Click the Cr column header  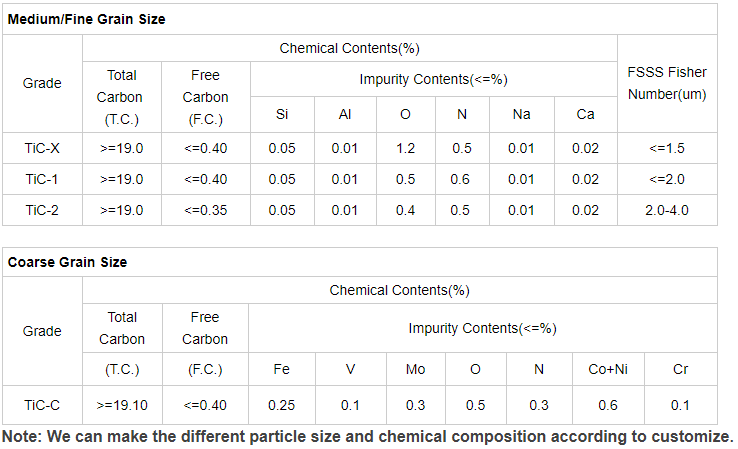(681, 369)
